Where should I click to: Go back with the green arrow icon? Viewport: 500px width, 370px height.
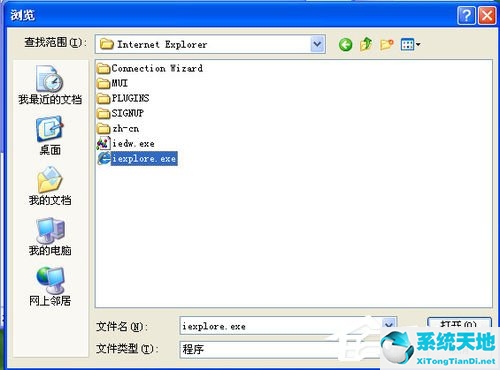click(x=345, y=44)
